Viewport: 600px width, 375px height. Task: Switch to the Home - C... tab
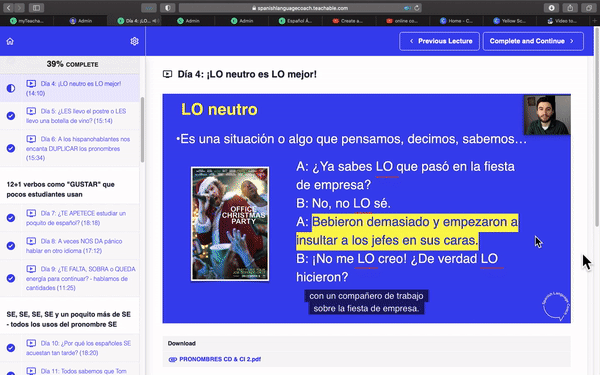[456, 21]
